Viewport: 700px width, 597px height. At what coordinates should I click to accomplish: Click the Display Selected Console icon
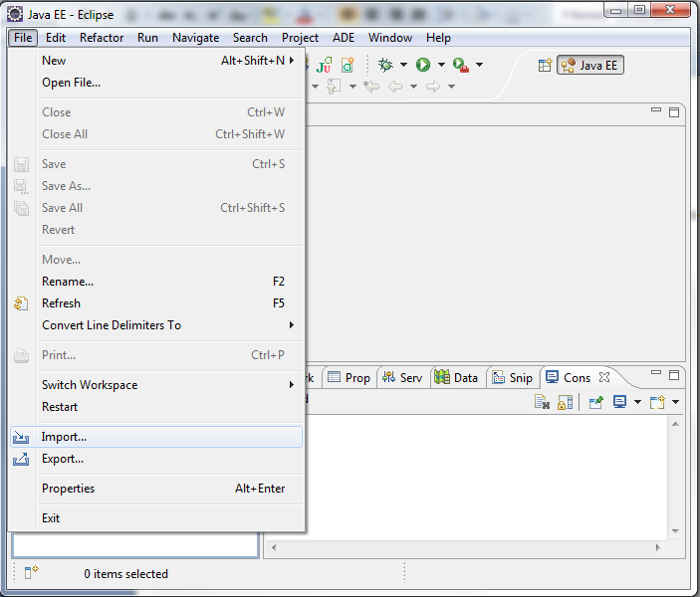point(619,402)
